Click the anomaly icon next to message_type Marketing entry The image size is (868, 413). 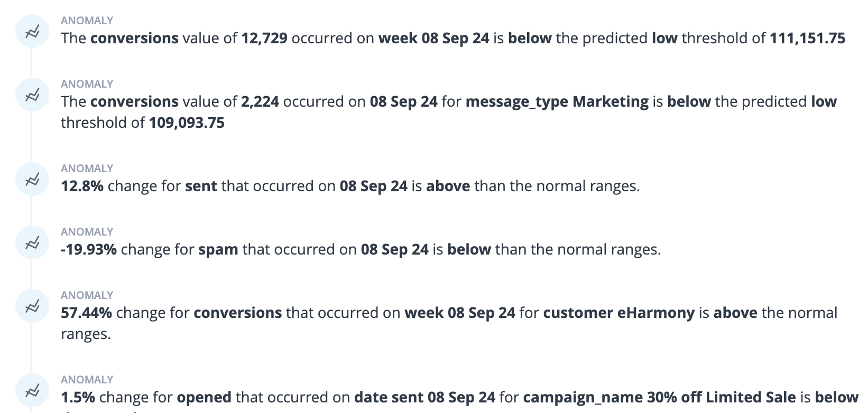pyautogui.click(x=32, y=95)
